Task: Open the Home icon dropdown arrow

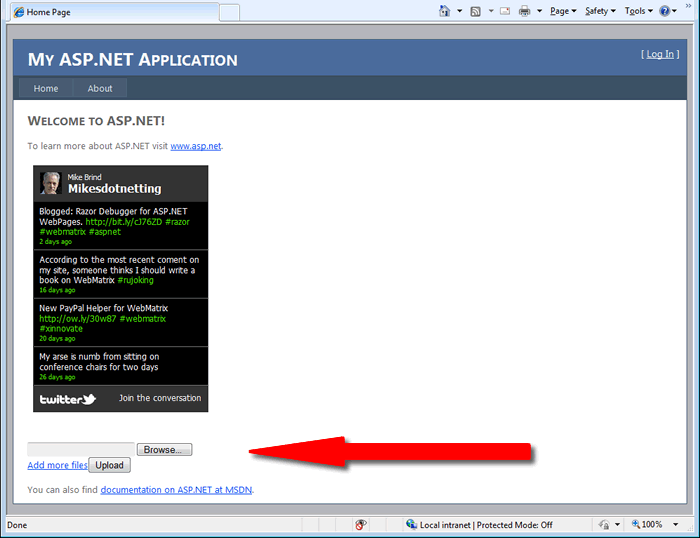Action: pyautogui.click(x=459, y=11)
